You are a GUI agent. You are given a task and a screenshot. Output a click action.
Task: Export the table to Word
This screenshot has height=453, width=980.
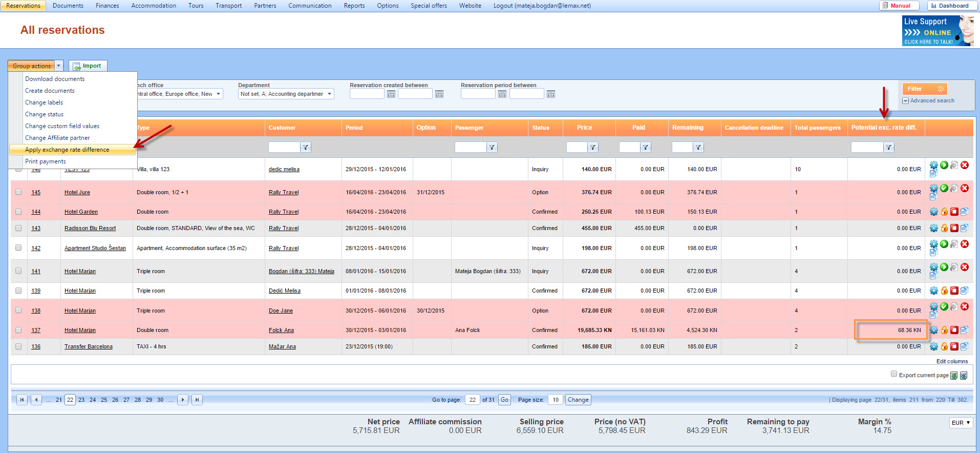[x=963, y=376]
